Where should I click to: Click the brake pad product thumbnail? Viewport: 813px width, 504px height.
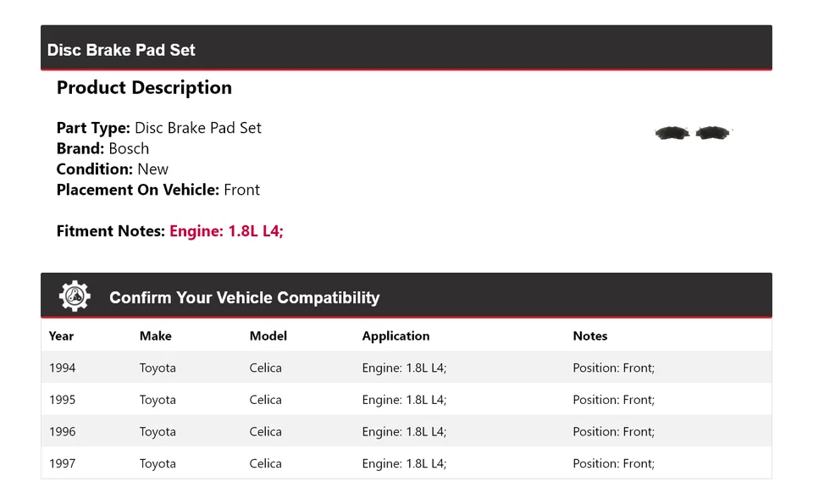tap(693, 133)
